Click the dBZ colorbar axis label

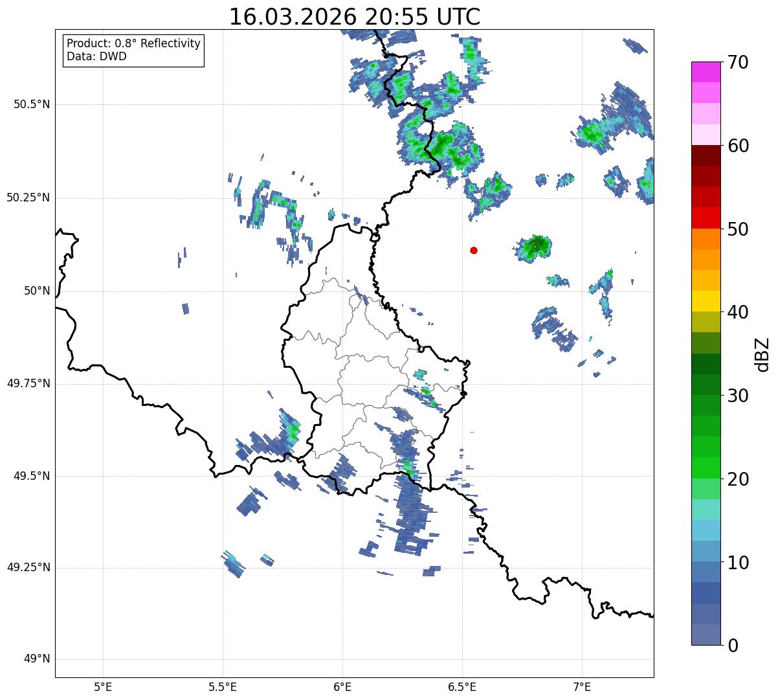click(x=762, y=354)
